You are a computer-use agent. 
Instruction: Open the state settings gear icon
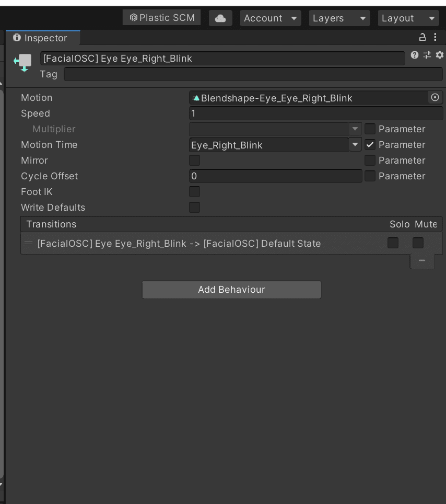[x=440, y=55]
